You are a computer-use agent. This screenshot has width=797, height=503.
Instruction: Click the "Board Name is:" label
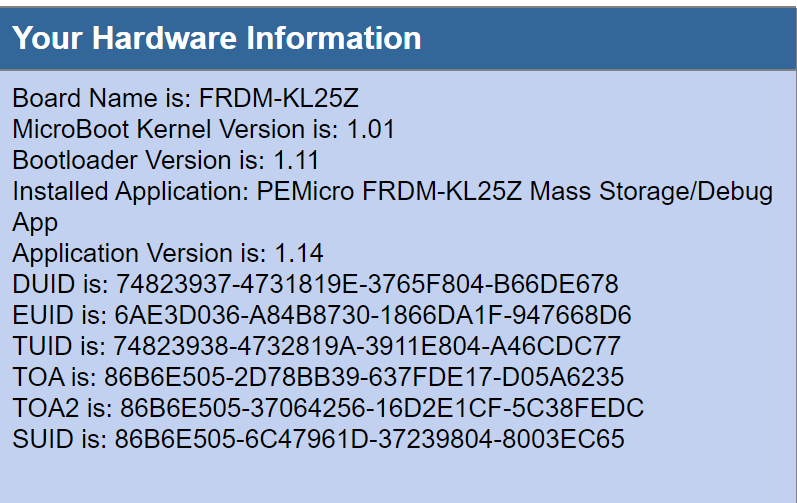coord(102,99)
